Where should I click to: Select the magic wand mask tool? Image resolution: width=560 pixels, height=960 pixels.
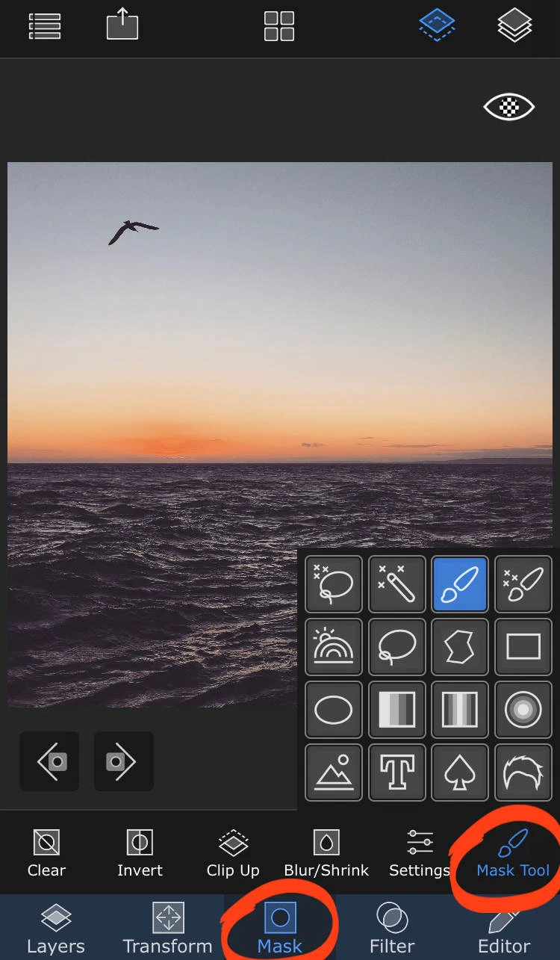point(397,584)
